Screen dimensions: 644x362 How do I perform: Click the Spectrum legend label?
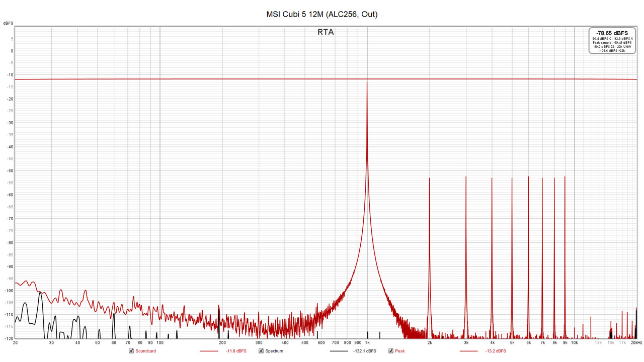click(274, 351)
